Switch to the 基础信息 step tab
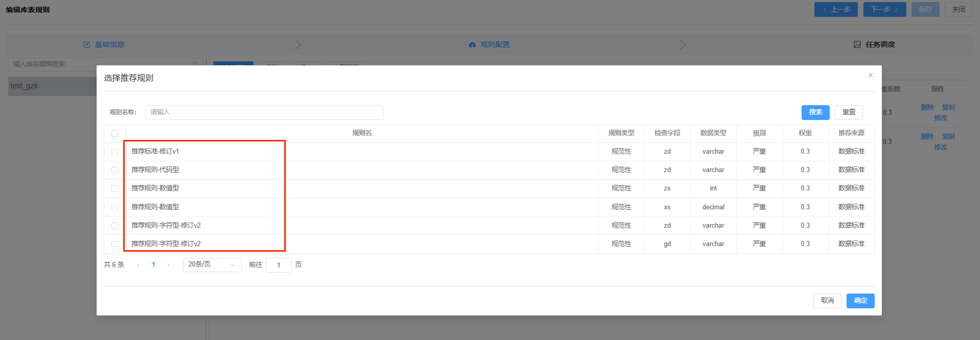Image resolution: width=980 pixels, height=340 pixels. [x=109, y=45]
